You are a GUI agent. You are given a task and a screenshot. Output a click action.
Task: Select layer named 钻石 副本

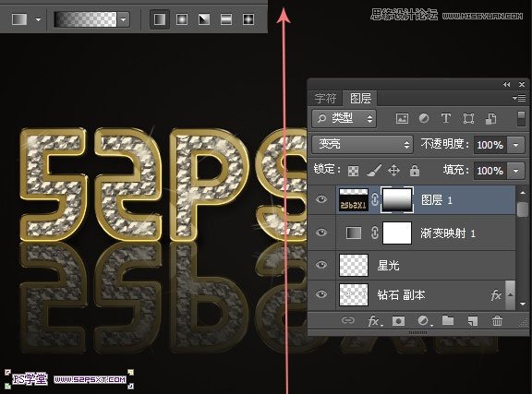[x=401, y=294]
